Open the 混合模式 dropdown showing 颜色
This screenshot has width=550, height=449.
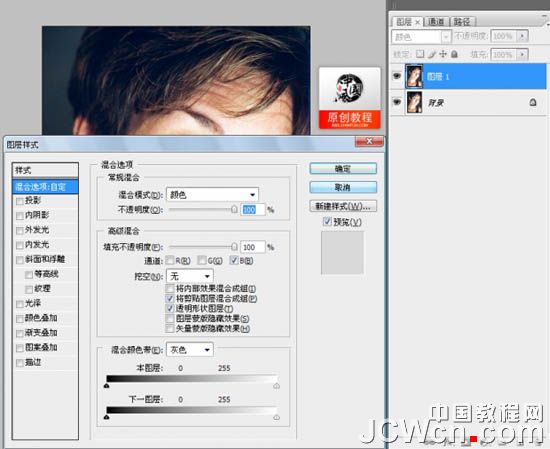point(212,194)
